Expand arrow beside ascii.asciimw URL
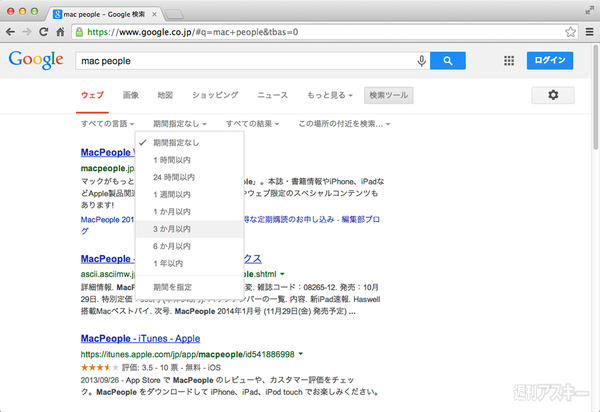This screenshot has height=412, width=600. [282, 274]
